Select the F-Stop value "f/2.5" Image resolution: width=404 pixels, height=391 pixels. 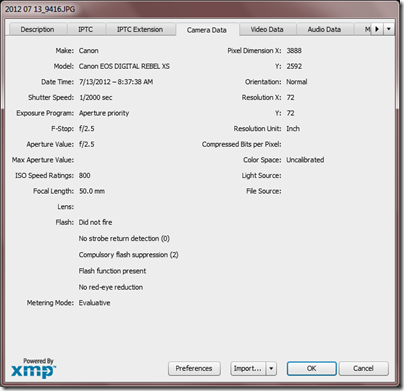pyautogui.click(x=87, y=129)
